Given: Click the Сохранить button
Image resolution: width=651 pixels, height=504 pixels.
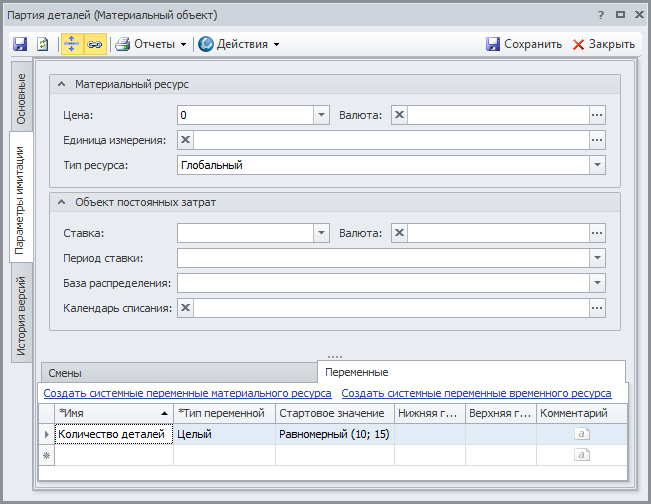Looking at the screenshot, I should [x=523, y=44].
